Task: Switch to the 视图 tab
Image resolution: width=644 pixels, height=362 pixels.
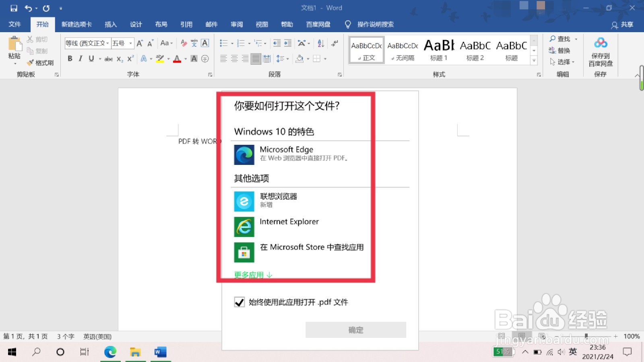Action: [x=262, y=24]
